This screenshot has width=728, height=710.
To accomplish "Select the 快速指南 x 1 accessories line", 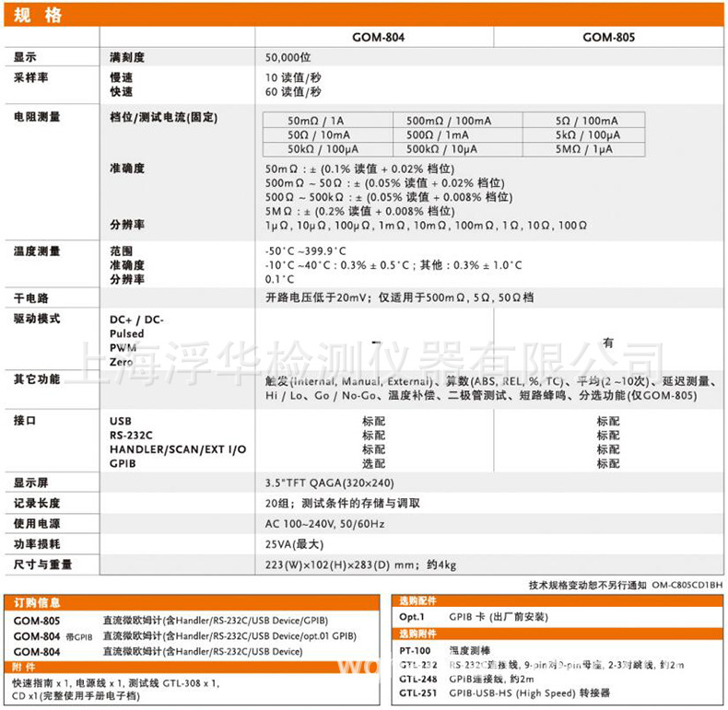I will (115, 683).
